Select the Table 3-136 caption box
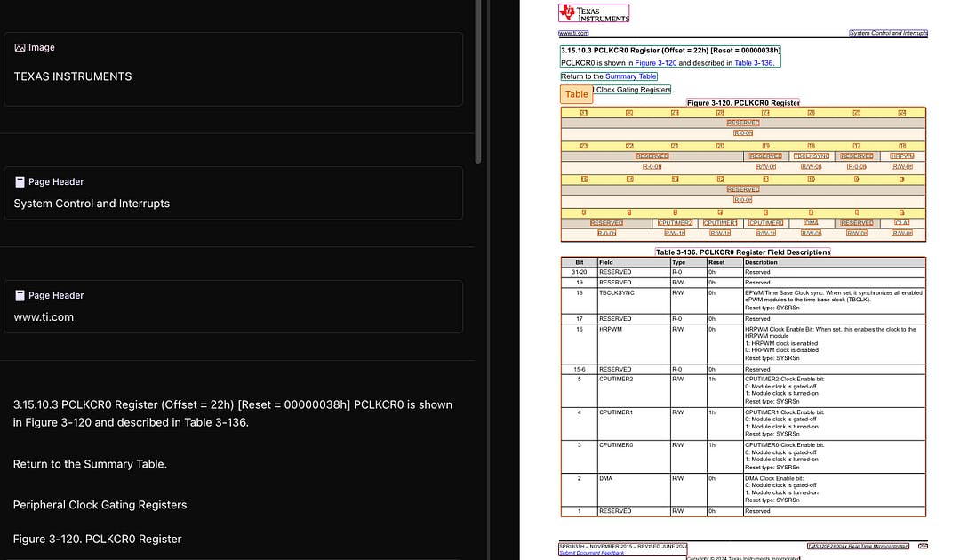The height and width of the screenshot is (560, 960). [743, 252]
